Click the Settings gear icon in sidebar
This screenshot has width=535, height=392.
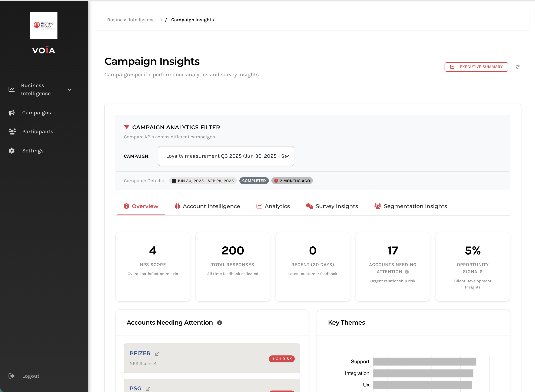12,151
